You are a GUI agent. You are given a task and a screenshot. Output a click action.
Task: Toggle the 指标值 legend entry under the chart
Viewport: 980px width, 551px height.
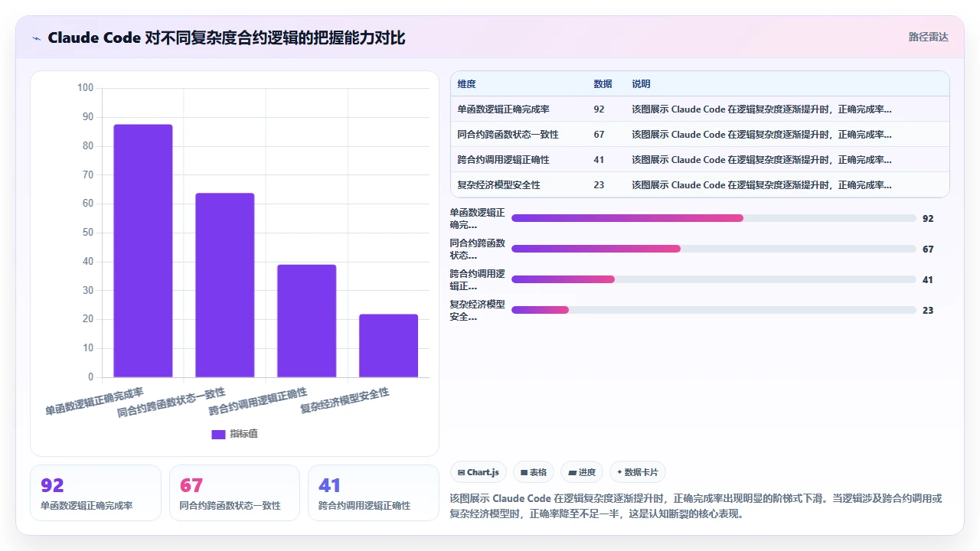coord(234,434)
